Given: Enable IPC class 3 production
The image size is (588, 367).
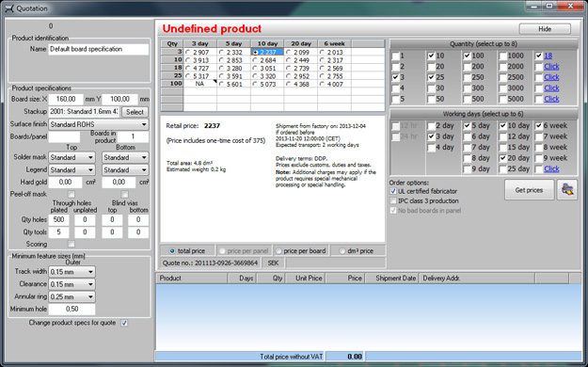Looking at the screenshot, I should pos(393,200).
